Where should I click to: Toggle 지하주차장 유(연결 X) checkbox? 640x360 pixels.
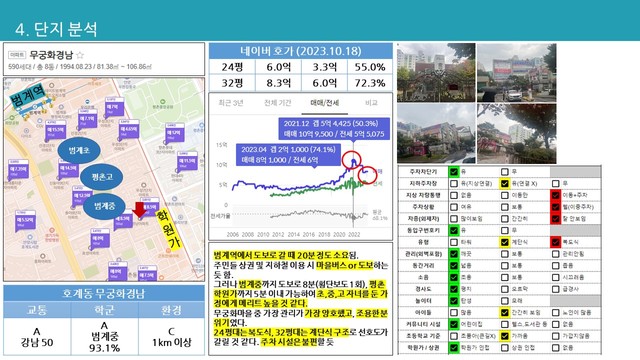pyautogui.click(x=505, y=184)
